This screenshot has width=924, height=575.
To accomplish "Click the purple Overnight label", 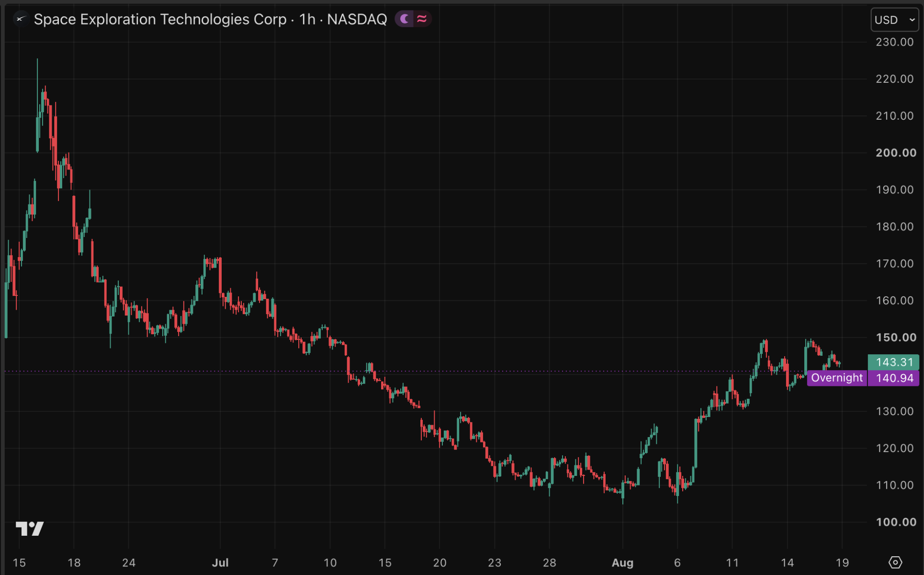I will point(837,378).
